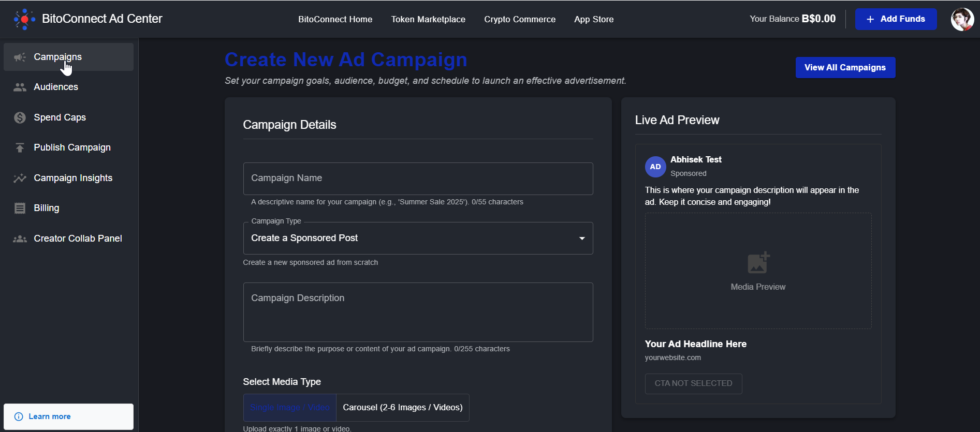Open the user profile avatar

962,19
